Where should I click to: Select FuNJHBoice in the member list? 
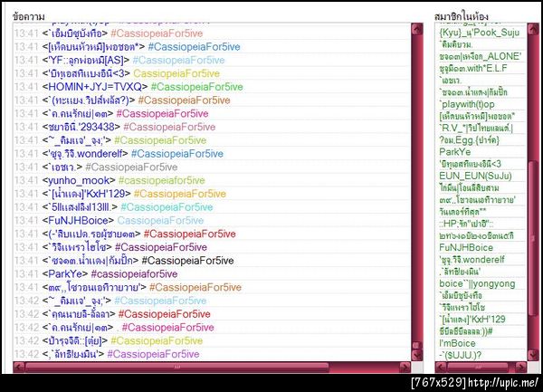click(466, 247)
